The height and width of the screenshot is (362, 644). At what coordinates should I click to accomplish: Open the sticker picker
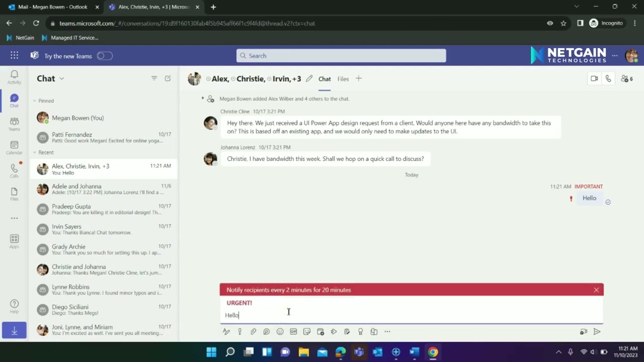307,332
